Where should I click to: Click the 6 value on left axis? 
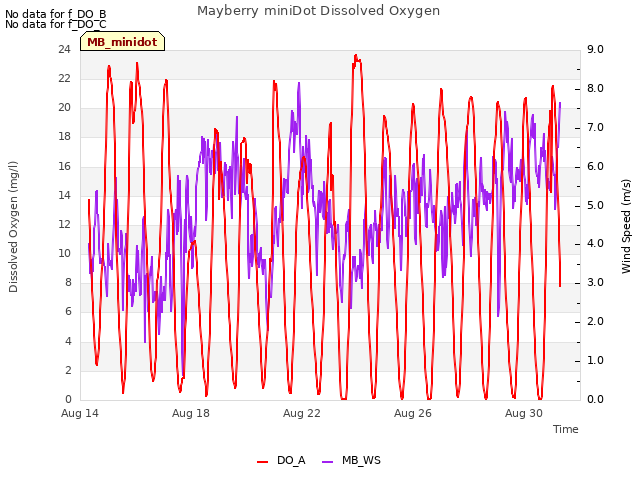pos(68,311)
